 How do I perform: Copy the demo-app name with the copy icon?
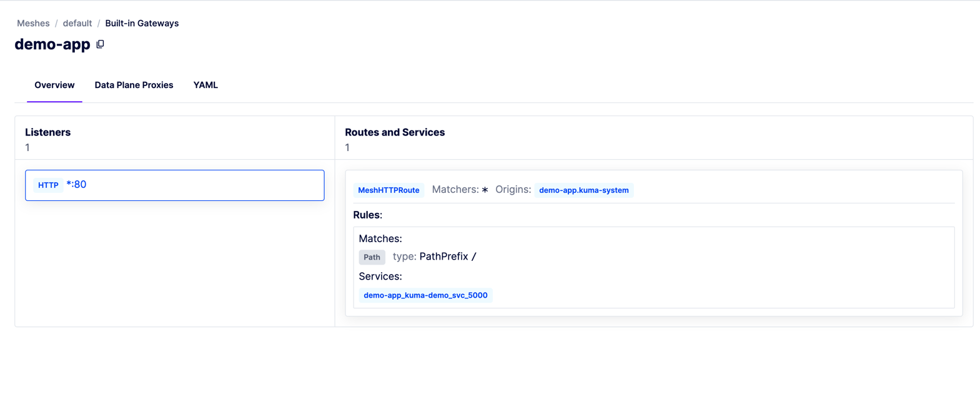[x=100, y=44]
